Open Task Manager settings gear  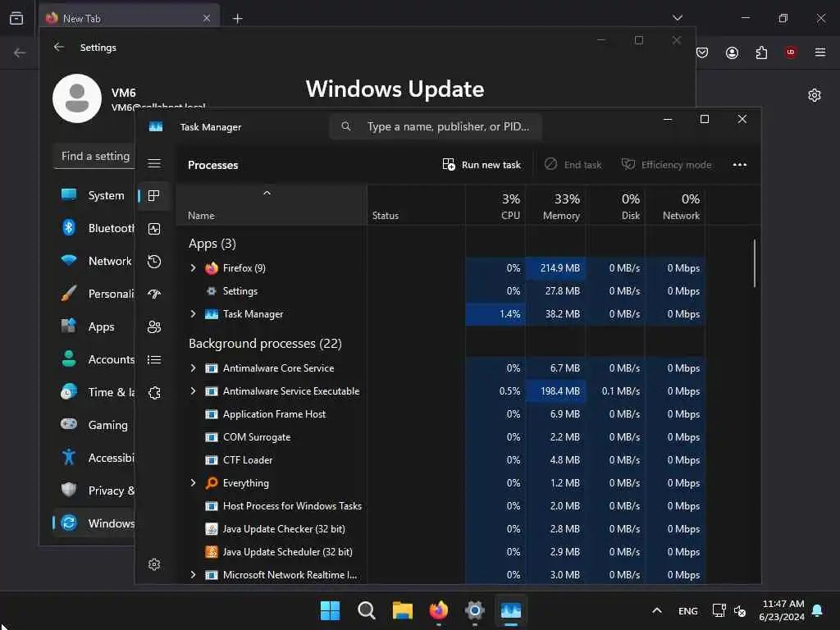[154, 564]
